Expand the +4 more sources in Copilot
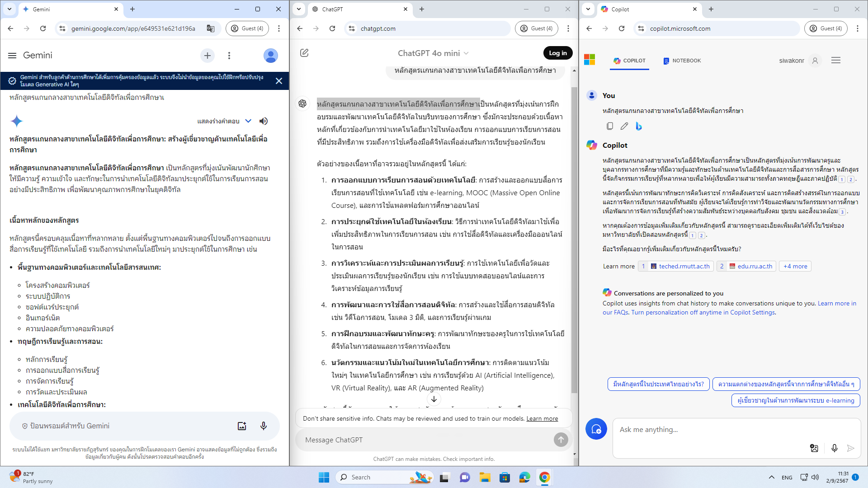This screenshot has width=868, height=488. [x=795, y=266]
